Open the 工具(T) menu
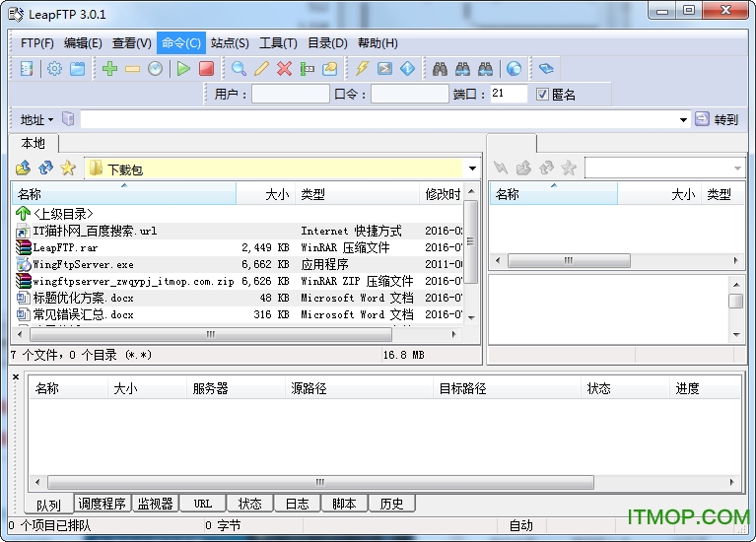 point(278,43)
